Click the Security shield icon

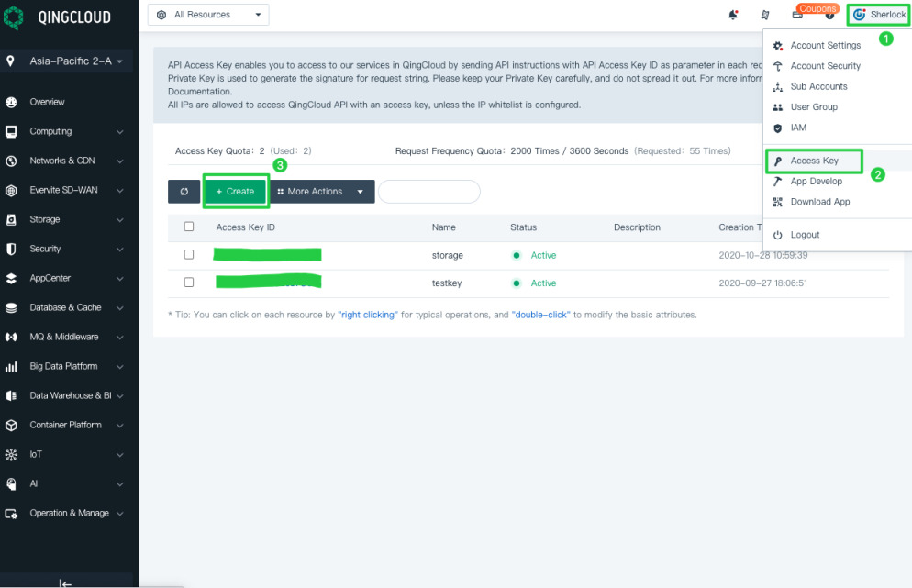tap(11, 249)
